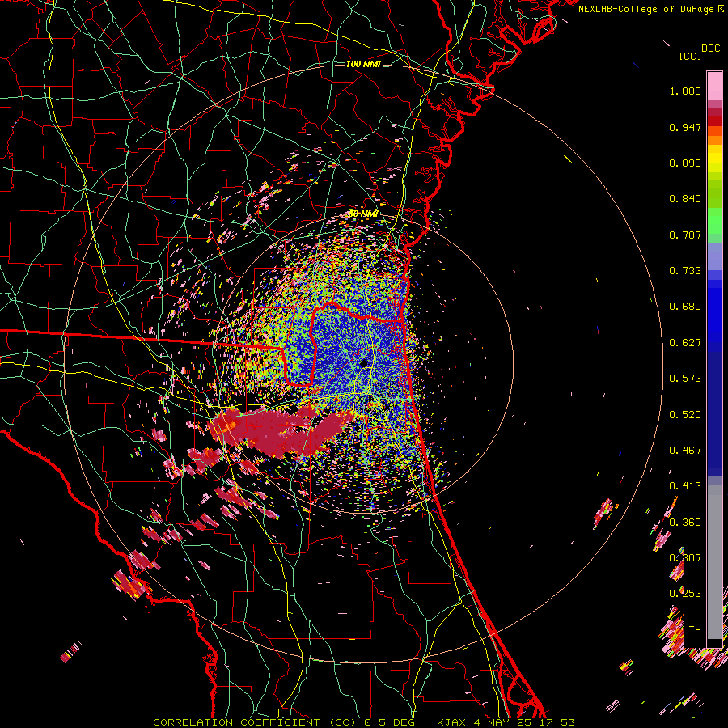This screenshot has height=728, width=728.
Task: Click the 0.840 scale value
Action: [685, 199]
